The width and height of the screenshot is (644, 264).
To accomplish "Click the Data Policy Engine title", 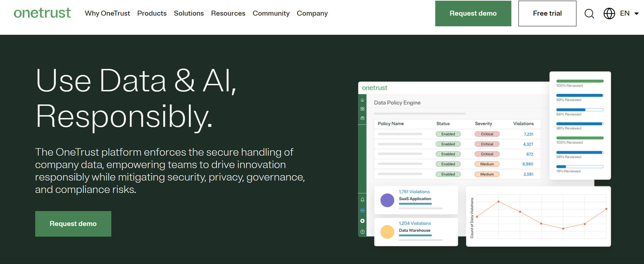I will (x=397, y=103).
